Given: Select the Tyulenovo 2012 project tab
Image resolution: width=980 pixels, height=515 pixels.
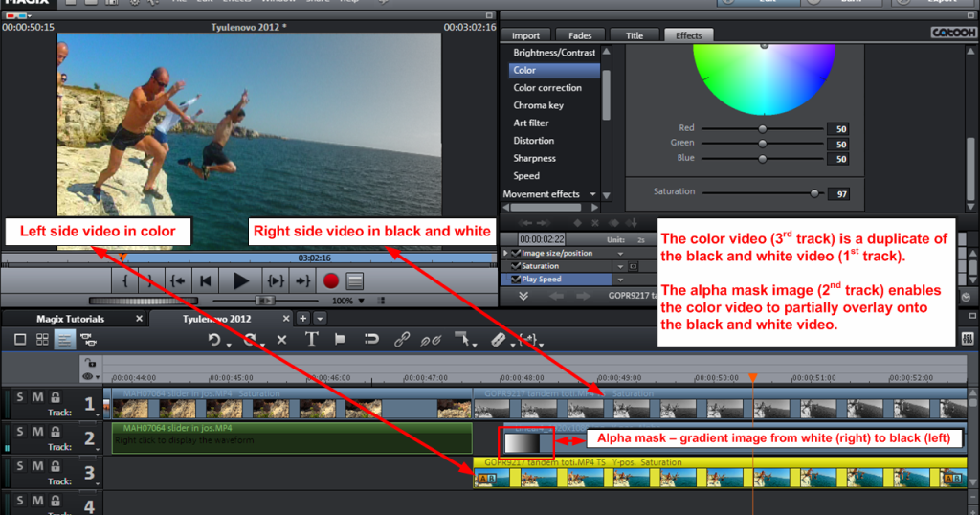Looking at the screenshot, I should 217,319.
